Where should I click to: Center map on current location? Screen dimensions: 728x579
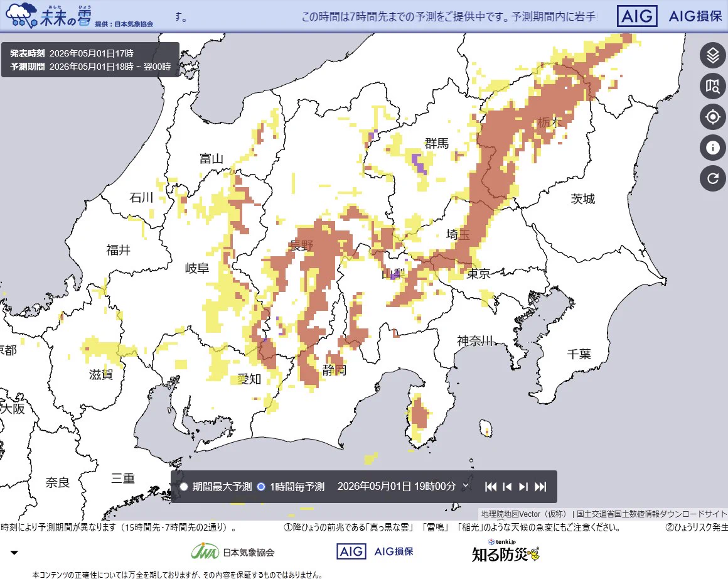click(x=713, y=117)
